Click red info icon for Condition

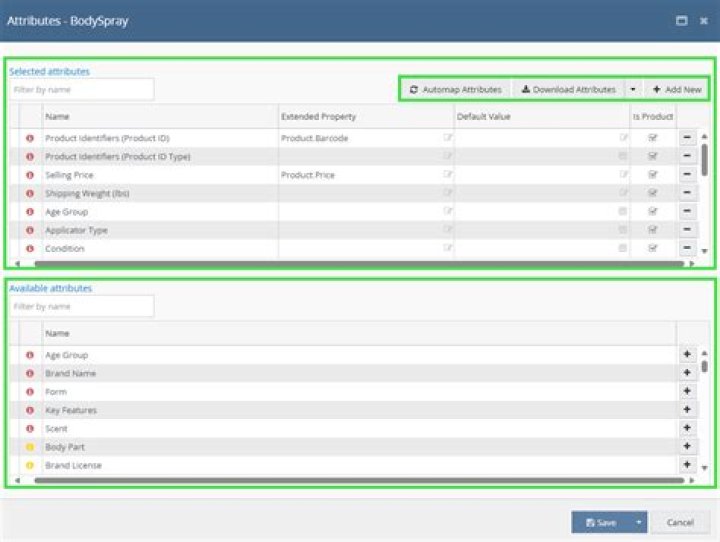[x=30, y=248]
